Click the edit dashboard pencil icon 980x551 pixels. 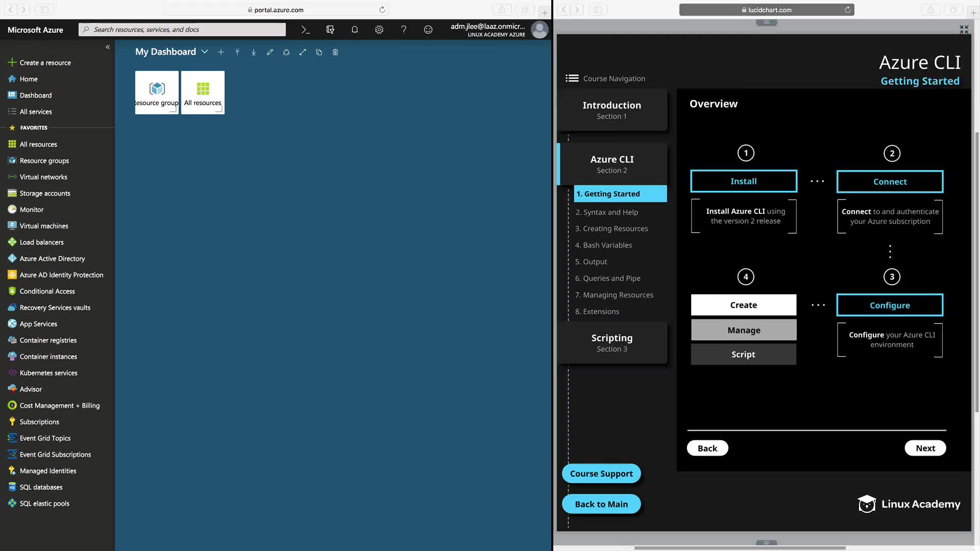270,52
